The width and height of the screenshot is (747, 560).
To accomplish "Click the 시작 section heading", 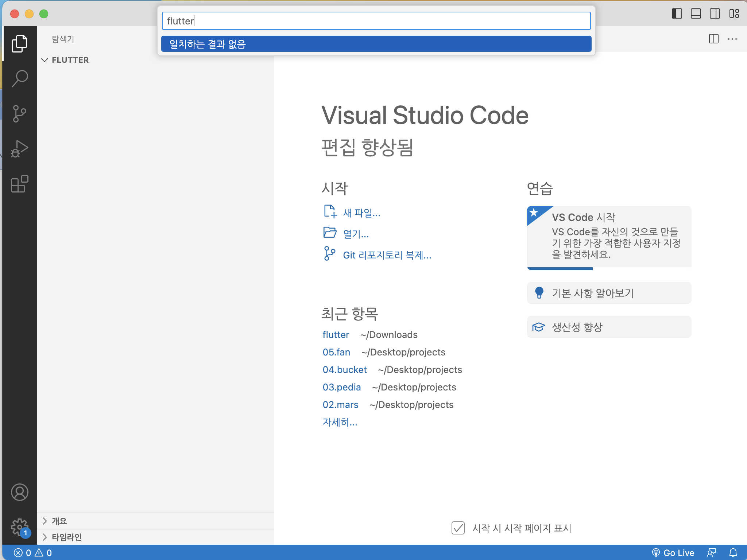I will [x=334, y=188].
